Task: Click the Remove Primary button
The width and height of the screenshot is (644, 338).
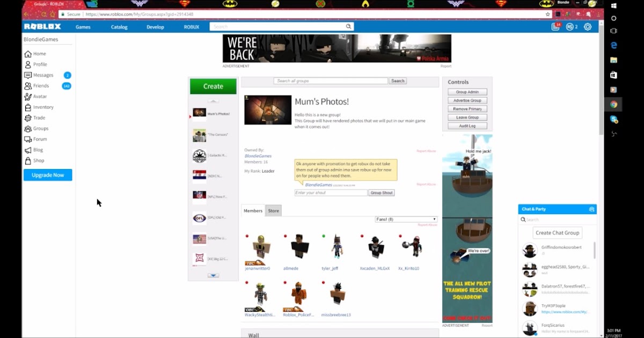Action: coord(467,109)
